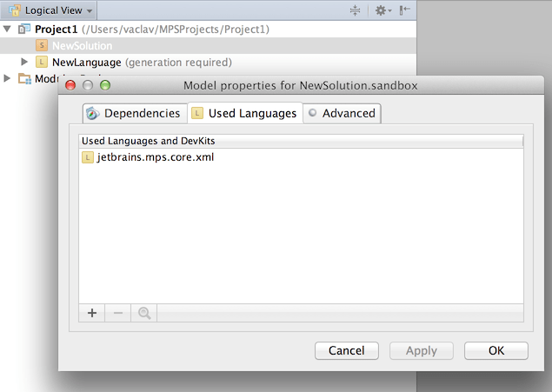This screenshot has width=552, height=392.
Task: Click the collapse all icon in the project toolbar
Action: point(355,10)
